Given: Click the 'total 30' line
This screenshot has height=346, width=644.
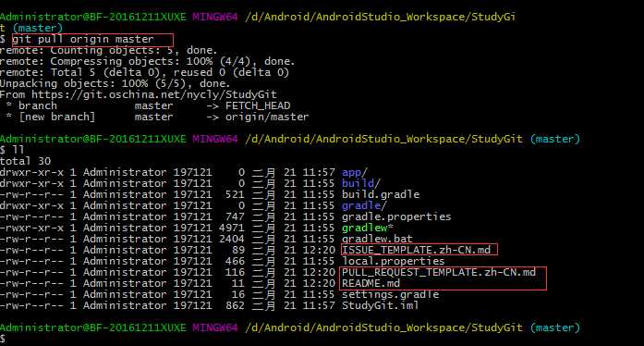Looking at the screenshot, I should [x=26, y=161].
